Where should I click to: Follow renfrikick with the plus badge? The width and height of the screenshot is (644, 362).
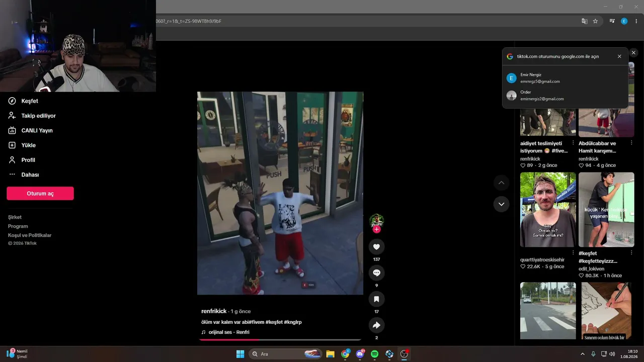pyautogui.click(x=376, y=229)
